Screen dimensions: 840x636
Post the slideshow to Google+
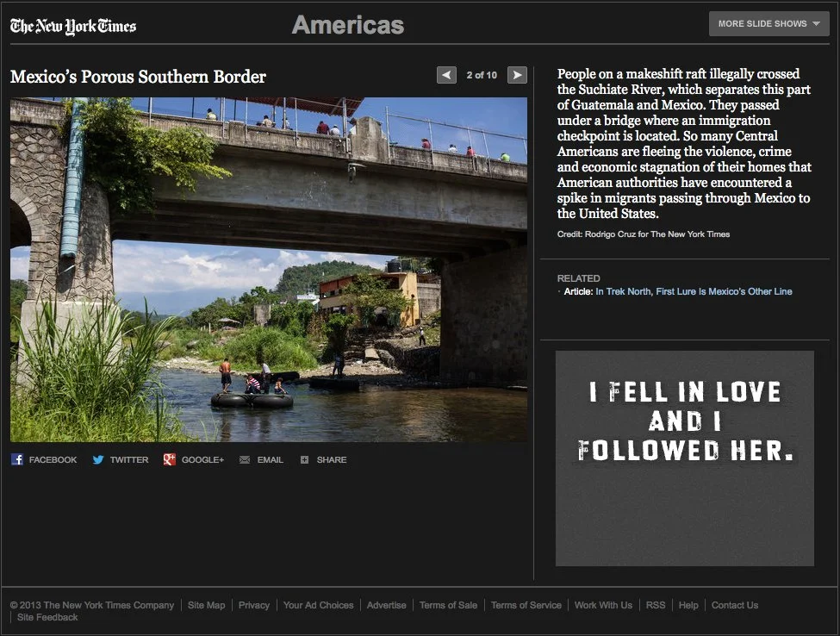[193, 459]
